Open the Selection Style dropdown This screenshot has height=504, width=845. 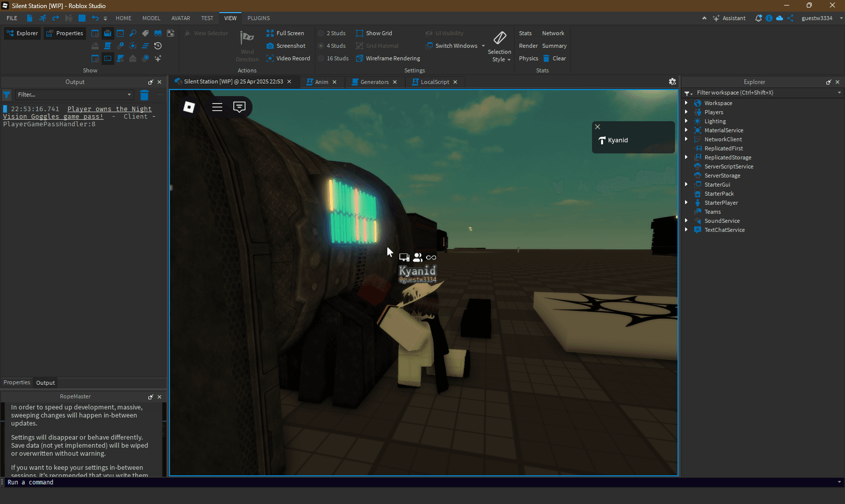[499, 47]
